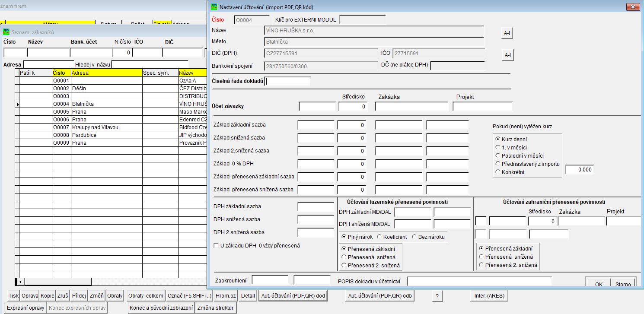The height and width of the screenshot is (314, 644).
Task: Open Obraty celkem
Action: pyautogui.click(x=146, y=296)
